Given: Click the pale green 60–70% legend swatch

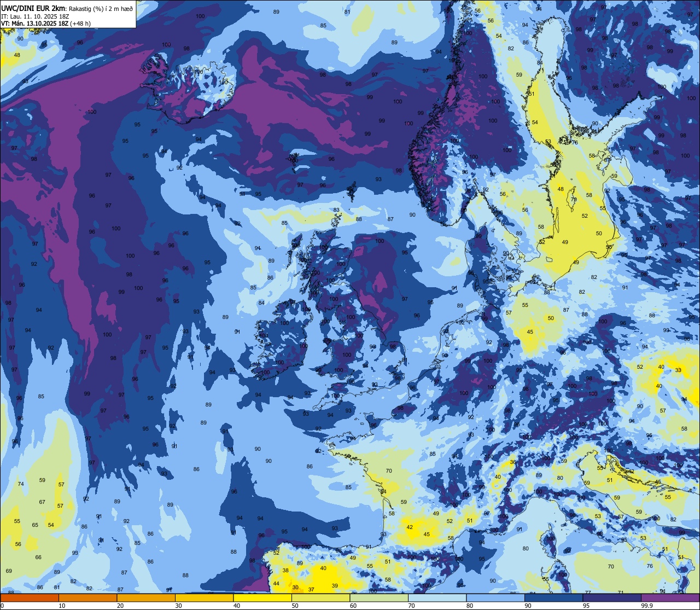Looking at the screenshot, I should click(379, 597).
